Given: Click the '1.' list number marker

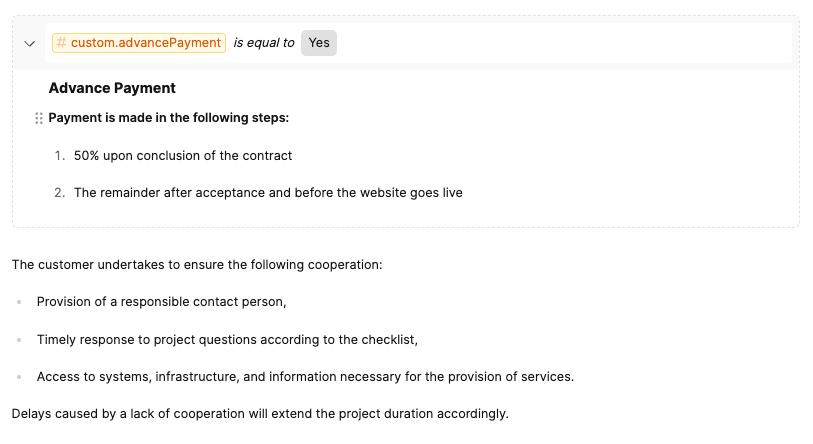Looking at the screenshot, I should (60, 156).
